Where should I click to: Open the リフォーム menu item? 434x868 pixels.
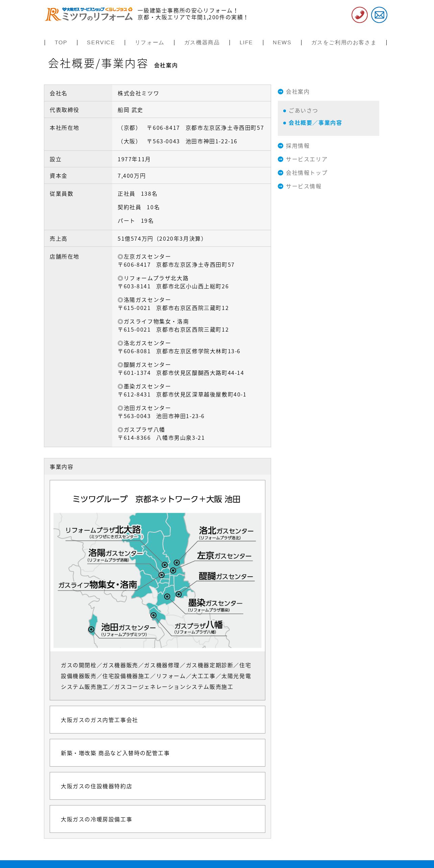click(149, 42)
